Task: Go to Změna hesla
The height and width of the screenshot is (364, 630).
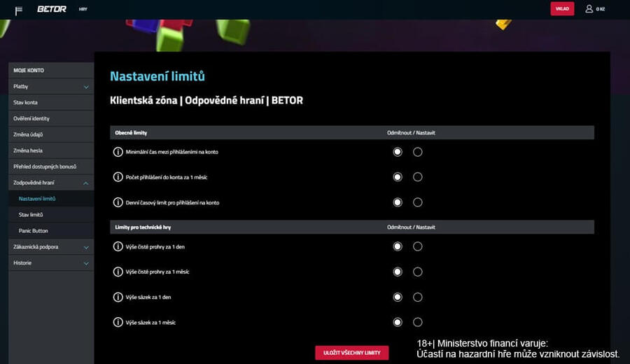Action: coord(51,150)
